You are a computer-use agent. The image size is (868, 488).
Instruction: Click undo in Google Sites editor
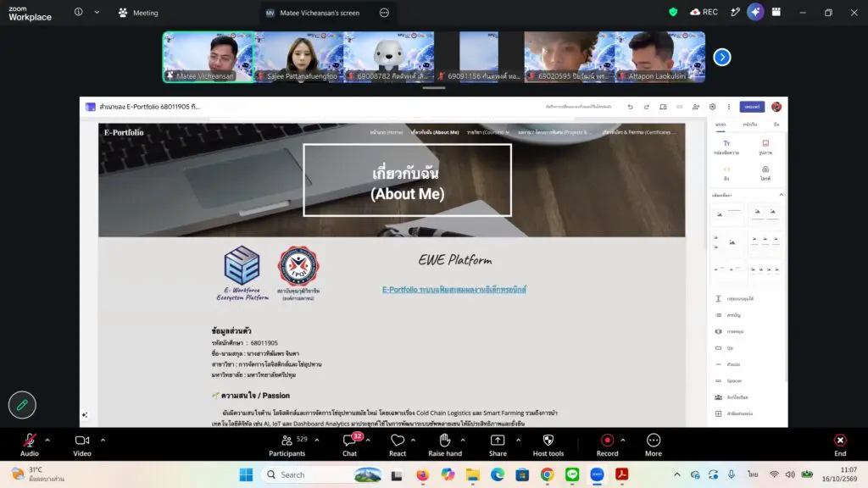(x=630, y=107)
